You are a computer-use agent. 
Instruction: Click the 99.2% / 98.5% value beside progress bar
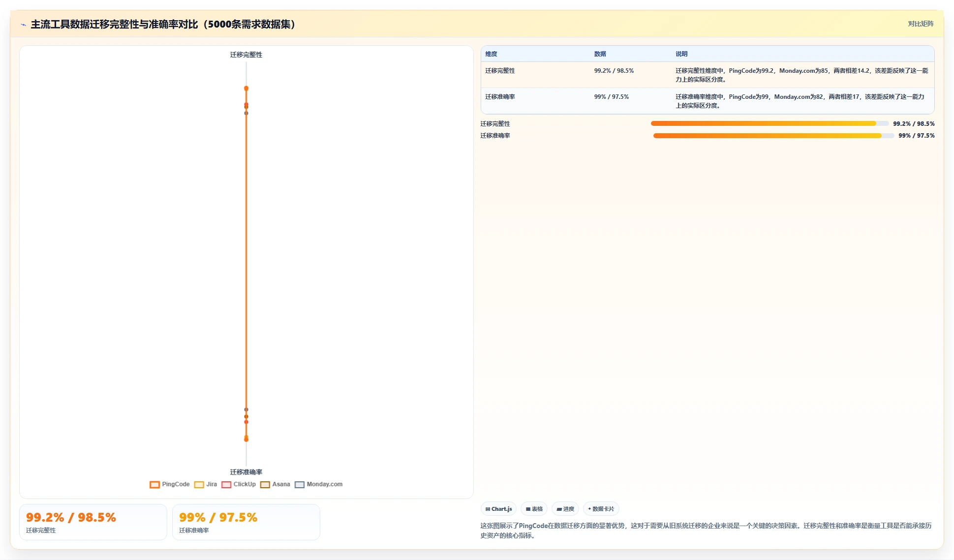tap(914, 124)
